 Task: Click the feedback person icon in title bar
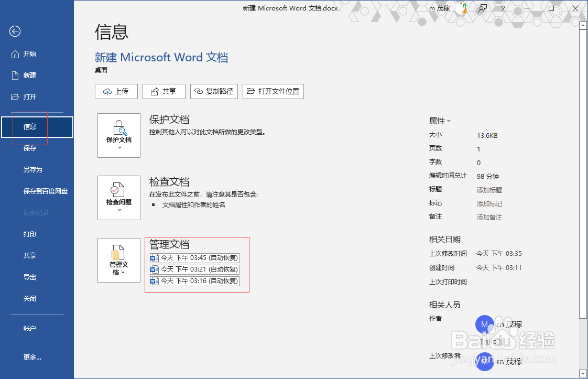point(483,8)
